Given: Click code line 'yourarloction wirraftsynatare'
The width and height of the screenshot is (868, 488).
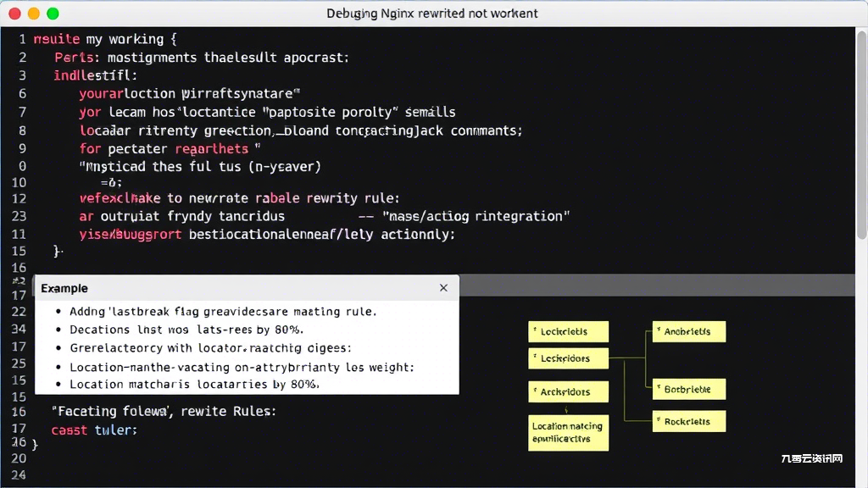Looking at the screenshot, I should click(x=189, y=93).
